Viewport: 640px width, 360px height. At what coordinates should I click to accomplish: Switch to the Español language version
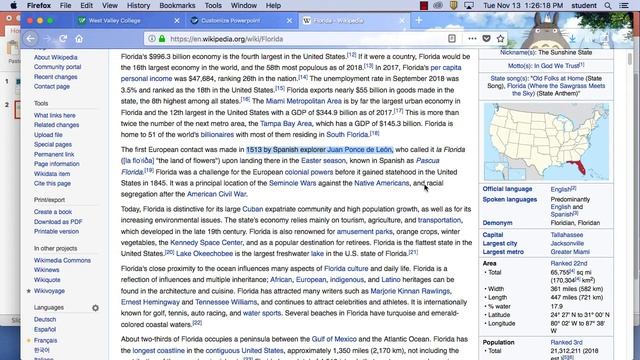45,329
